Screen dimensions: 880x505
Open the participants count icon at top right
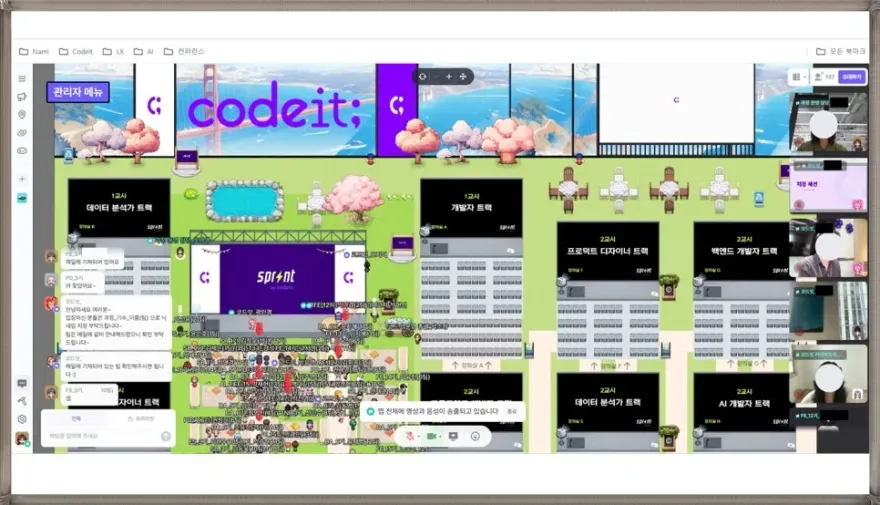click(x=824, y=76)
